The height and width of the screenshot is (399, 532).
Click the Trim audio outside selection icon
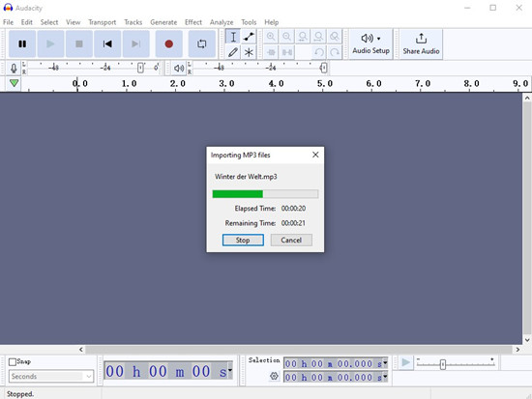[x=271, y=52]
